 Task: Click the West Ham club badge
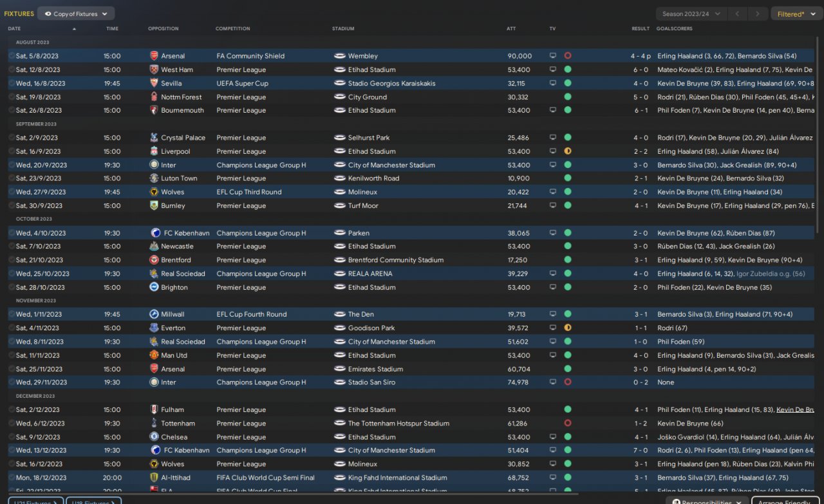point(154,70)
